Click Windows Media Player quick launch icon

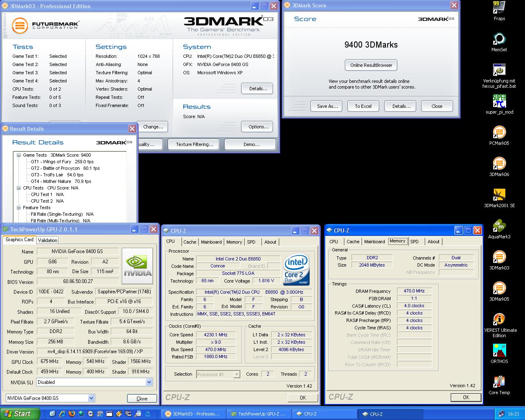tap(91, 414)
